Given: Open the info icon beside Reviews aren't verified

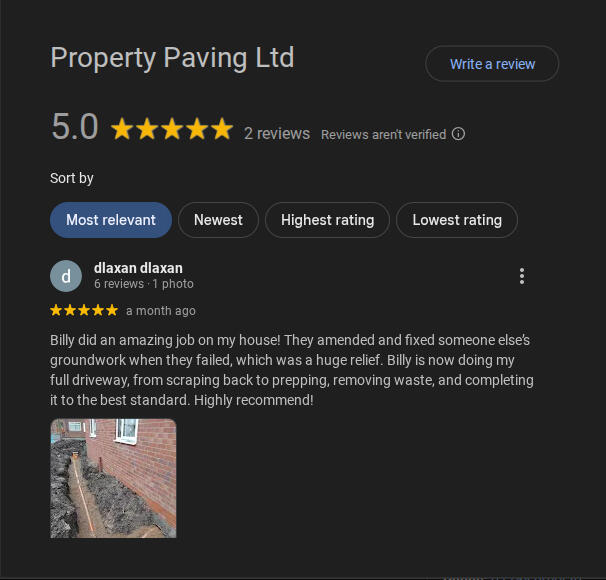Looking at the screenshot, I should 458,134.
